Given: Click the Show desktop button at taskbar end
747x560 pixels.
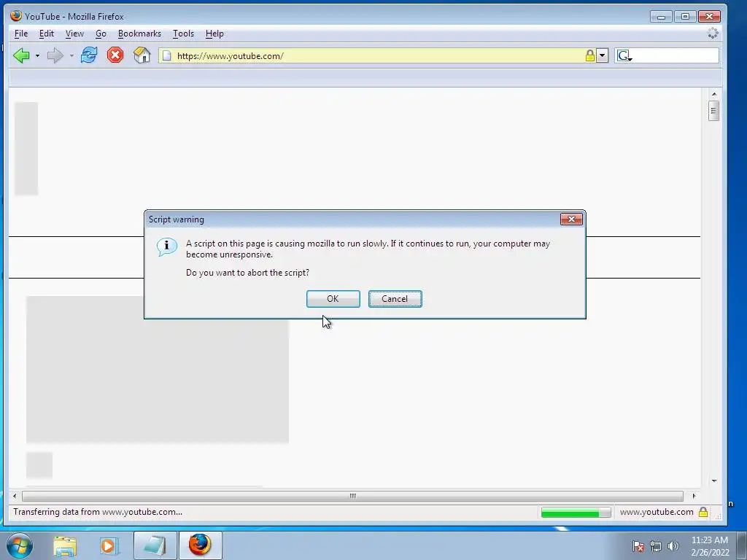Looking at the screenshot, I should [x=742, y=545].
